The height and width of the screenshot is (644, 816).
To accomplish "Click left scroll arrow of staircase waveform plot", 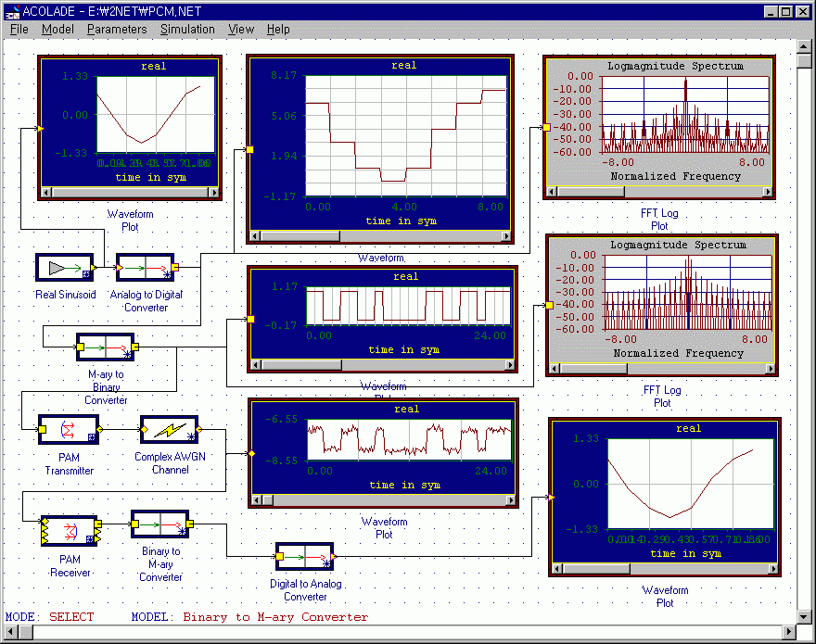I will coord(255,236).
